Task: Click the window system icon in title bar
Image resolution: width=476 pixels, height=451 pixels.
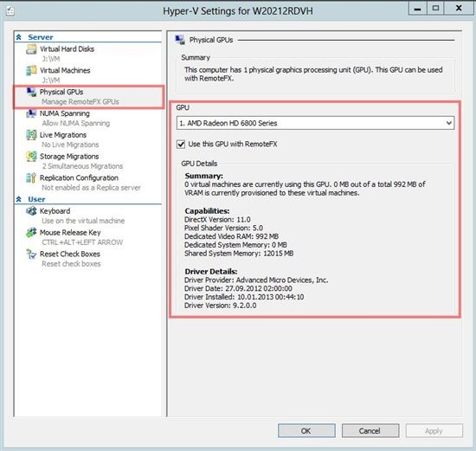Action: [x=10, y=11]
